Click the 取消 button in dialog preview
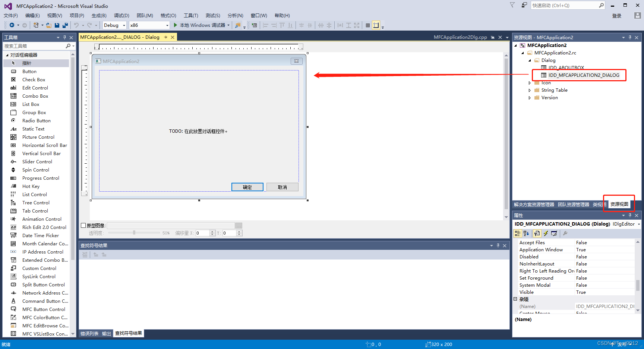644x349 pixels. click(282, 187)
